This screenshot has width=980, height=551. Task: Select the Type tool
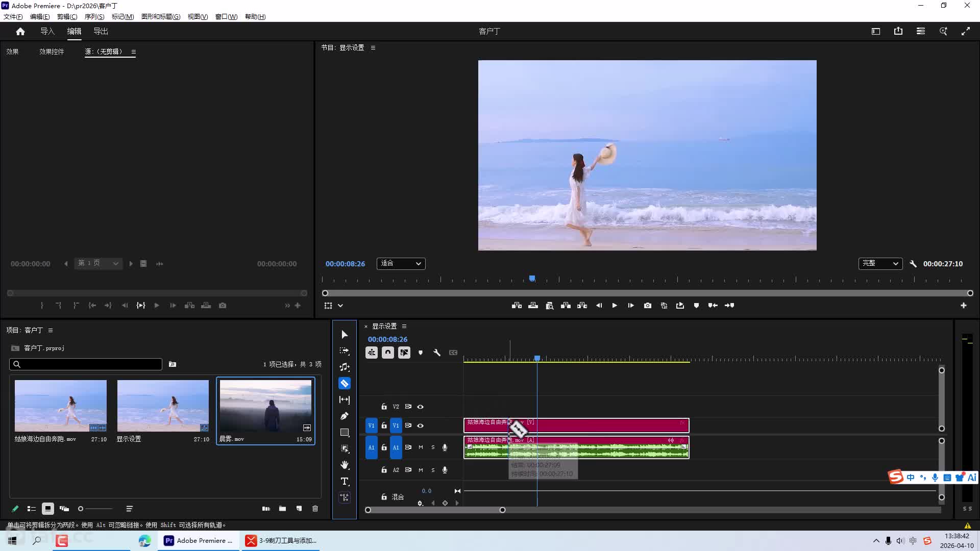coord(345,481)
